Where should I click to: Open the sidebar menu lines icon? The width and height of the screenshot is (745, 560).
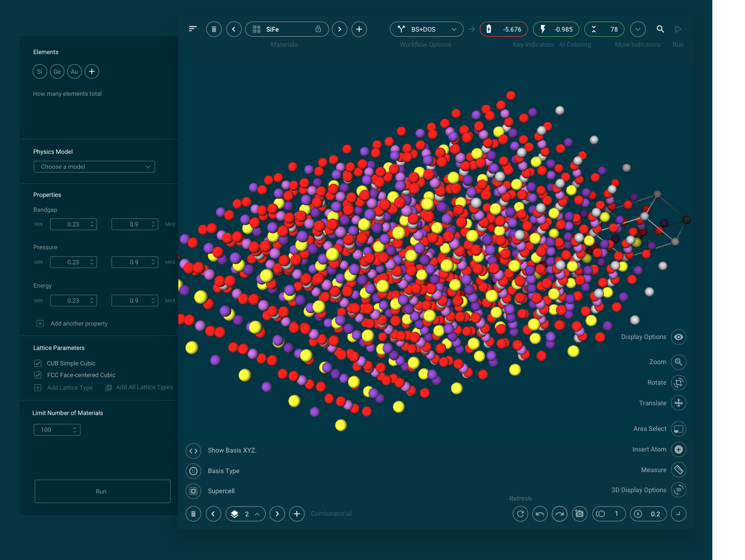pos(192,29)
